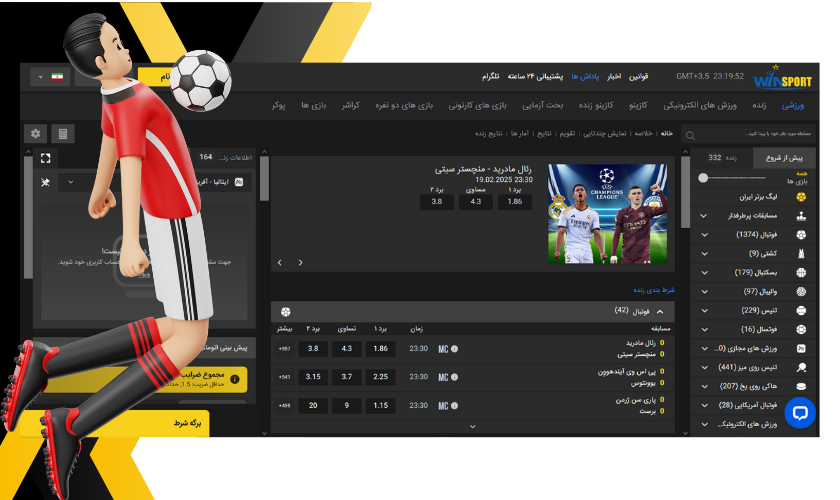Go to previous featured match arrow
Image resolution: width=840 pixels, height=500 pixels.
coord(280,263)
